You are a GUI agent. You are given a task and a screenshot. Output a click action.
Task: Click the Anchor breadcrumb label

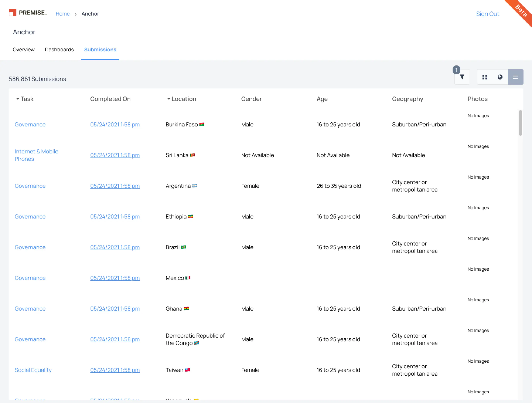click(90, 14)
